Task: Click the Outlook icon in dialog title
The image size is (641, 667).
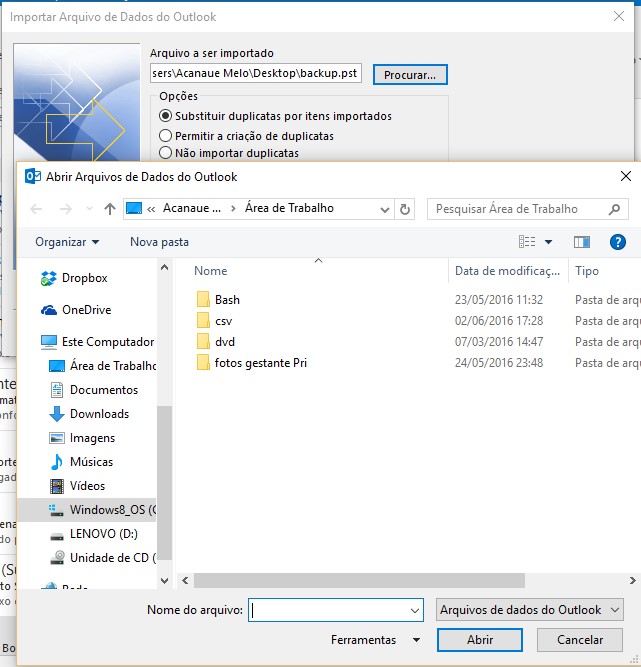Action: (x=33, y=176)
